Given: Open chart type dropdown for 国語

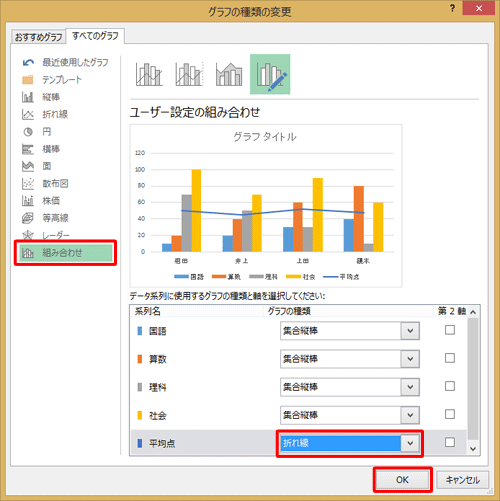Looking at the screenshot, I should (x=410, y=331).
